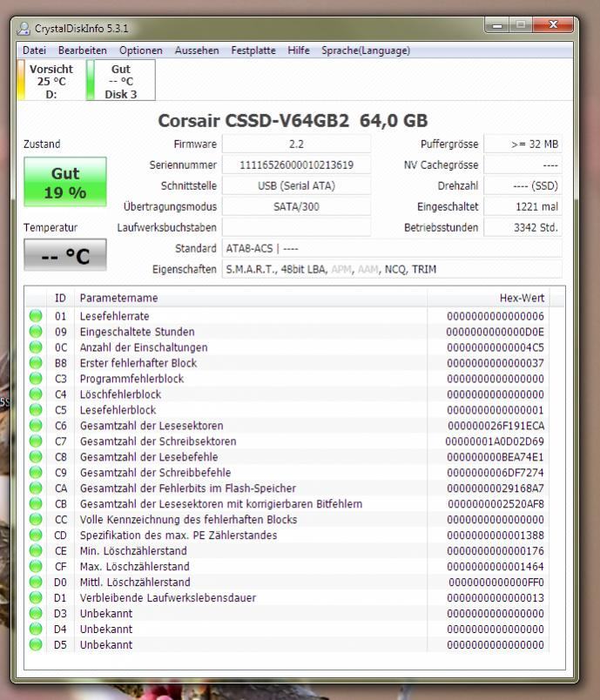Click the green status icon for Min. Löschzählerstand
Viewport: 600px width, 700px height.
[x=36, y=550]
